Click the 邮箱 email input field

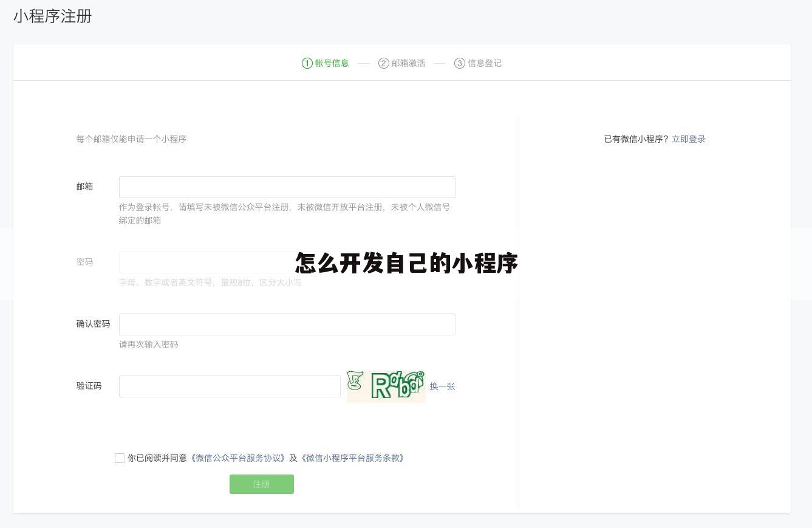coord(287,187)
